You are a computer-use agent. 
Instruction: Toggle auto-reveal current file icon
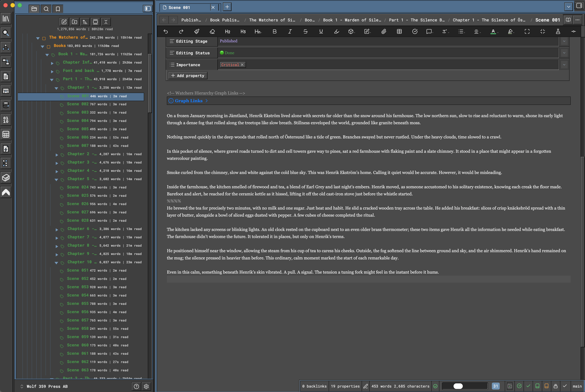95,22
